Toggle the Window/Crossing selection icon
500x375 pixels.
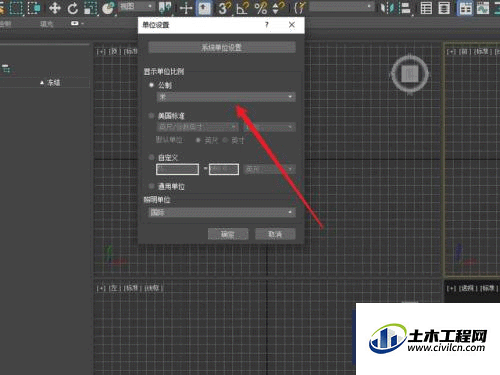[x=34, y=8]
